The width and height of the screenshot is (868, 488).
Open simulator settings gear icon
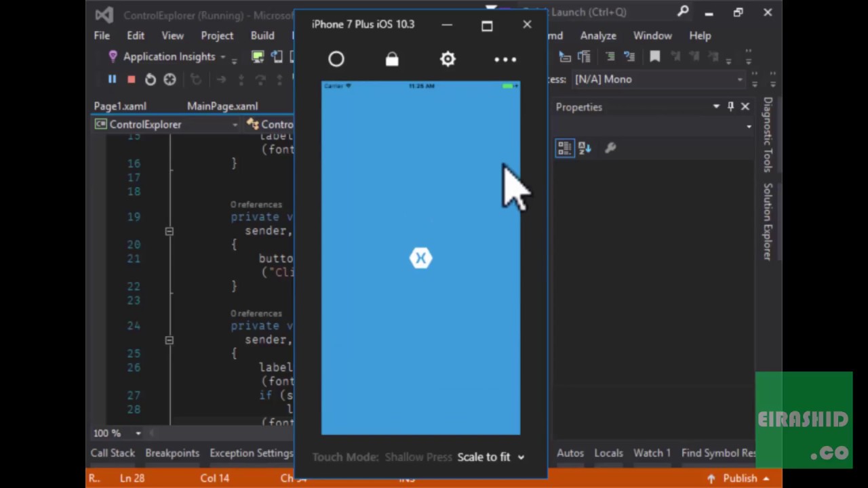click(448, 59)
